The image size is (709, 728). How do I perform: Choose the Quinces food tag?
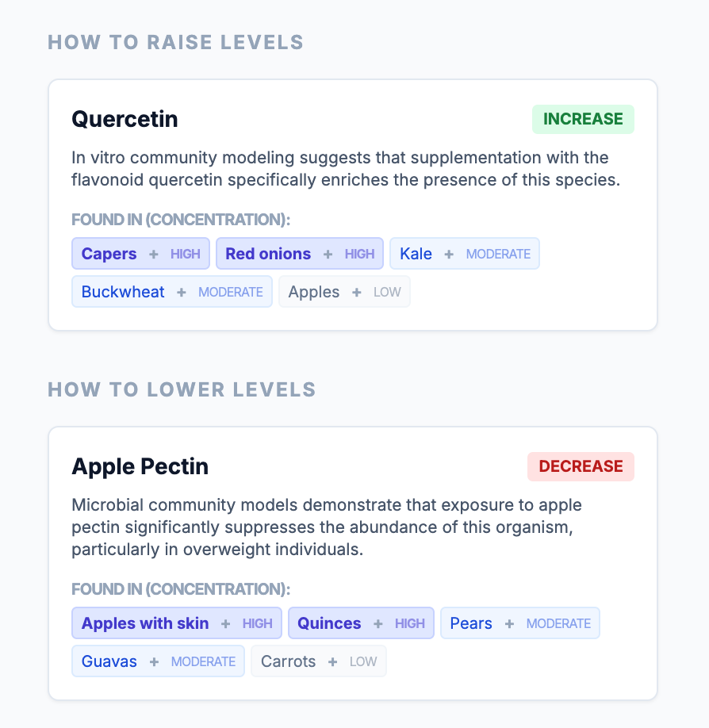click(329, 624)
